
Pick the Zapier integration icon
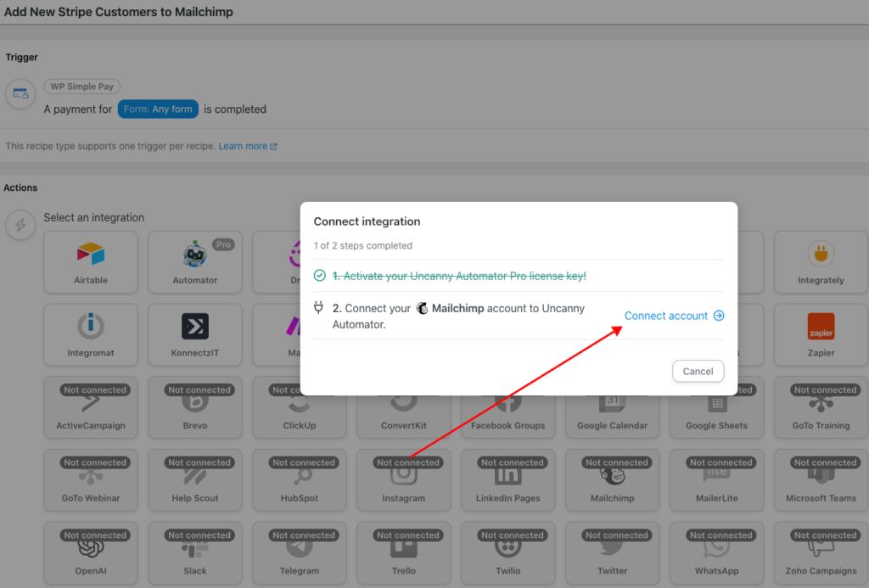[x=821, y=333]
